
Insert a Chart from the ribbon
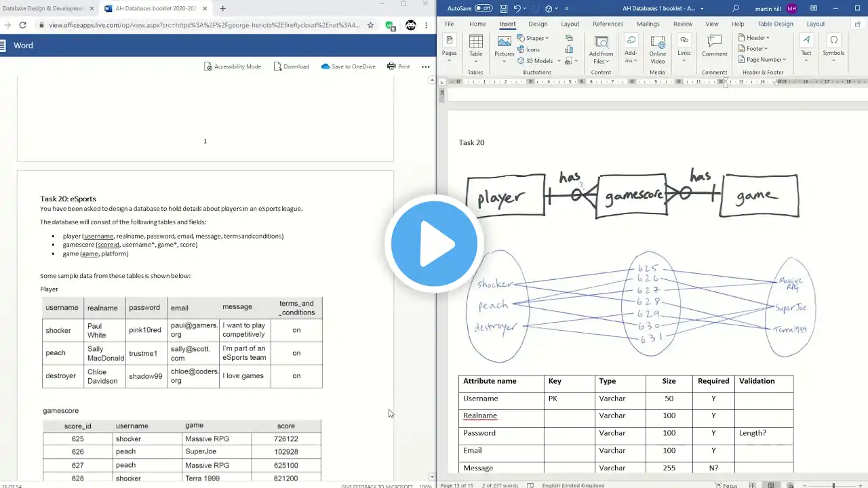pyautogui.click(x=569, y=49)
